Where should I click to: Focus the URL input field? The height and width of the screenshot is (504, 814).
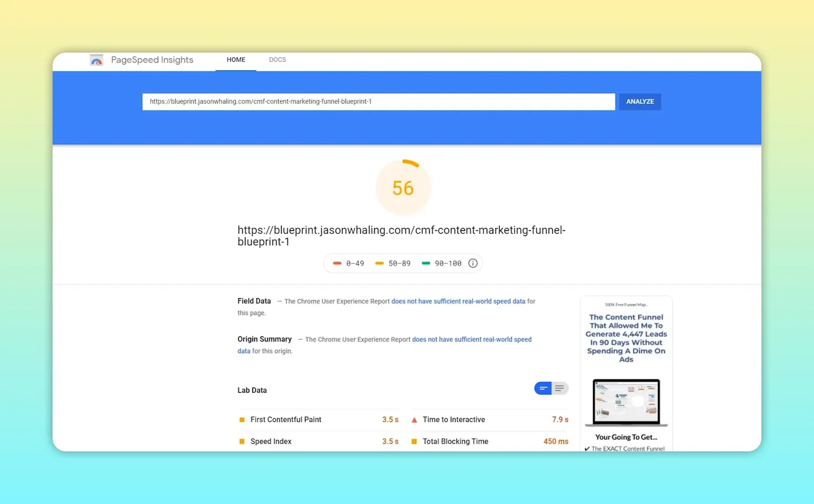tap(379, 101)
